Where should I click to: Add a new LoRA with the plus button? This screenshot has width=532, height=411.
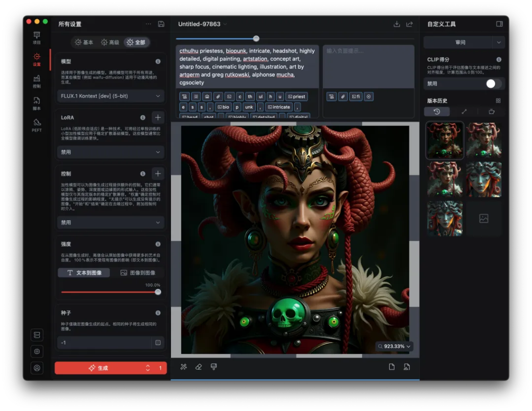158,117
